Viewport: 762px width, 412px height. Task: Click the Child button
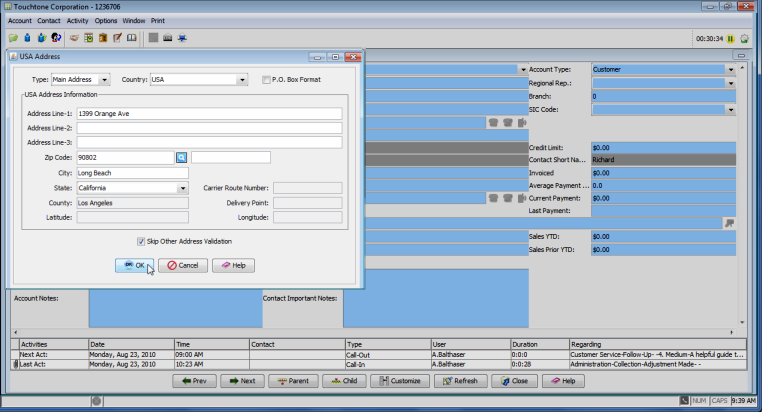(344, 381)
